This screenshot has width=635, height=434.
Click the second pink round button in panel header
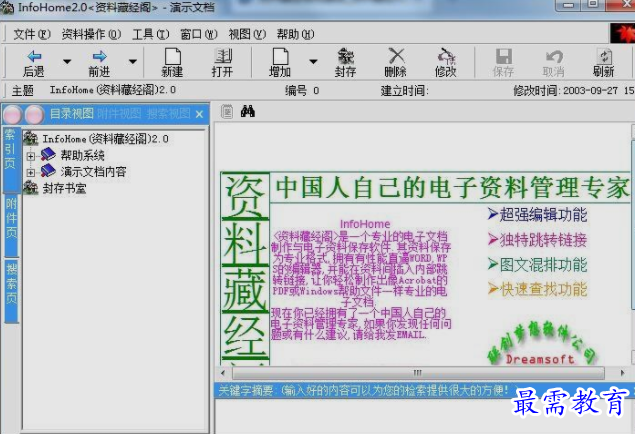(x=34, y=115)
